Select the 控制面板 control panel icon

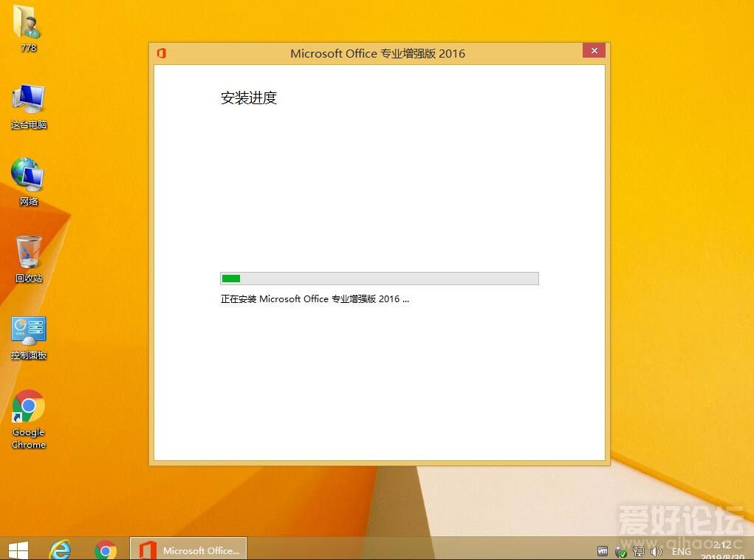pyautogui.click(x=28, y=338)
